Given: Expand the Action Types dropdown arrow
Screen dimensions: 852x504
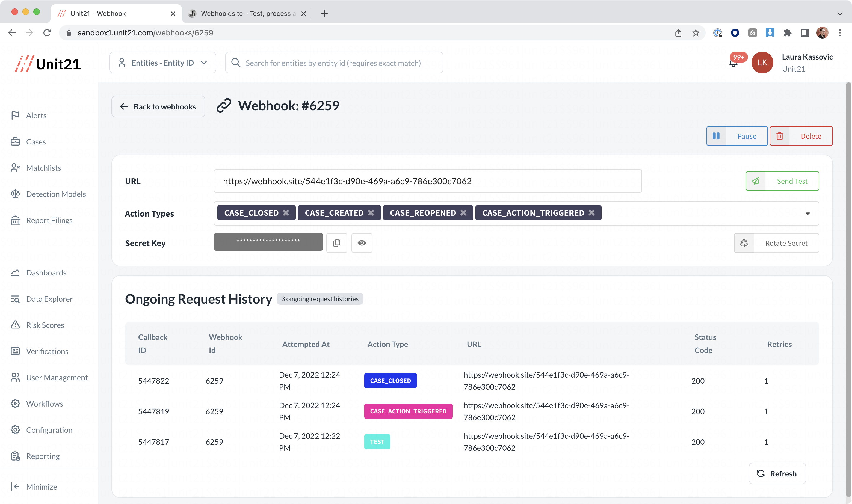Looking at the screenshot, I should (x=807, y=214).
